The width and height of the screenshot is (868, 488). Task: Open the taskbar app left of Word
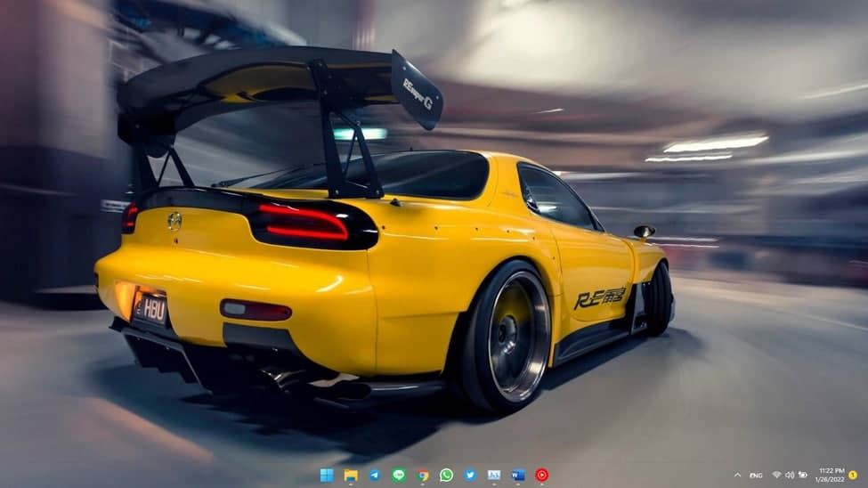(x=494, y=475)
